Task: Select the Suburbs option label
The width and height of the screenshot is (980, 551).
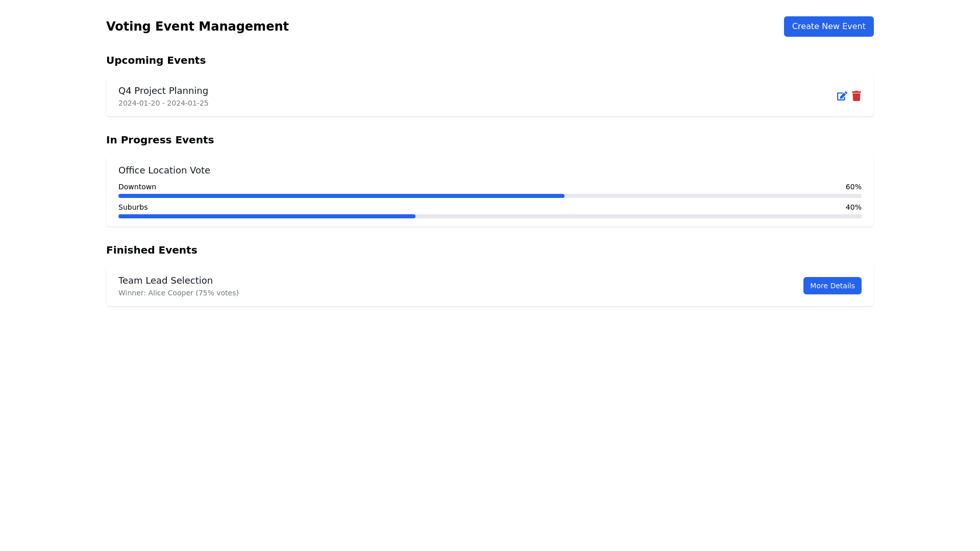Action: tap(133, 207)
